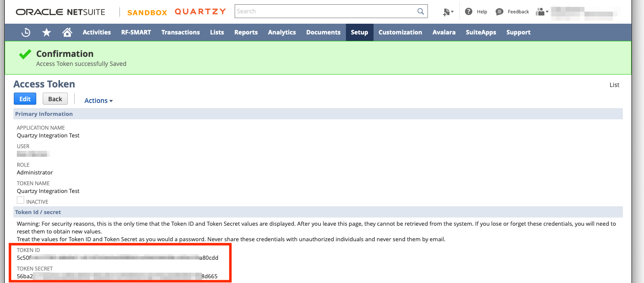Open the Transactions menu
This screenshot has width=644, height=283.
tap(180, 32)
